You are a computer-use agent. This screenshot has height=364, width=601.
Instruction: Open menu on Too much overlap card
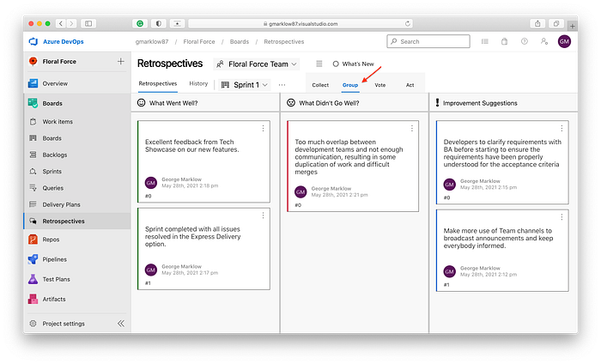pyautogui.click(x=412, y=129)
